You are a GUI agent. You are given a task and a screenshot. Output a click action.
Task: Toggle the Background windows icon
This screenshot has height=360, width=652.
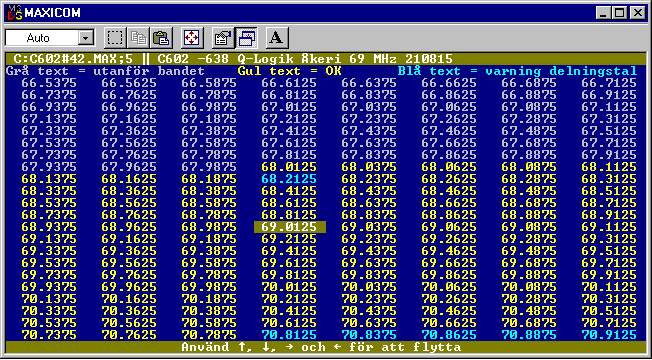[x=246, y=38]
